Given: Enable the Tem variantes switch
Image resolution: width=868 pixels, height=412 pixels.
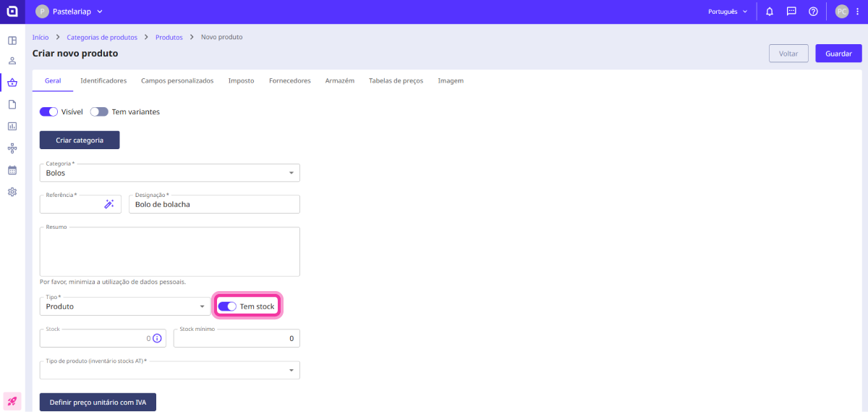Looking at the screenshot, I should coord(99,112).
